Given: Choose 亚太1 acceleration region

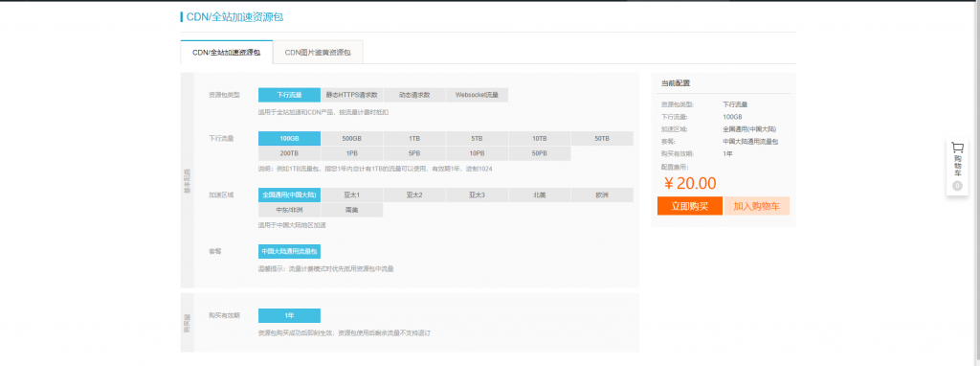Looking at the screenshot, I should [x=352, y=195].
